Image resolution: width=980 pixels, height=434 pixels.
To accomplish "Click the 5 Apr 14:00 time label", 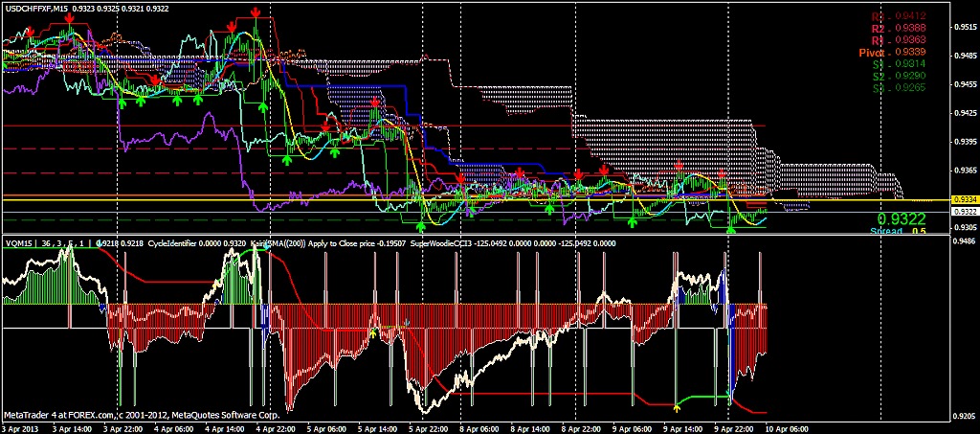I will point(377,429).
